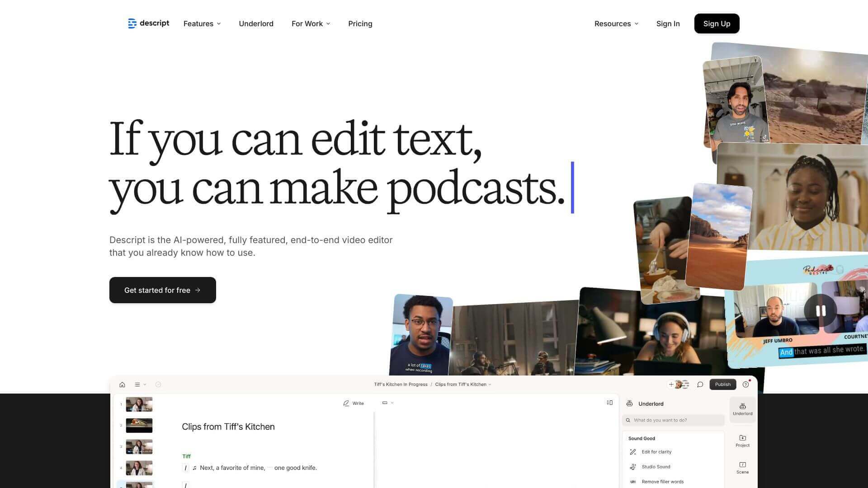Open the Scene panel icon in sidebar
The image size is (868, 488).
click(742, 467)
